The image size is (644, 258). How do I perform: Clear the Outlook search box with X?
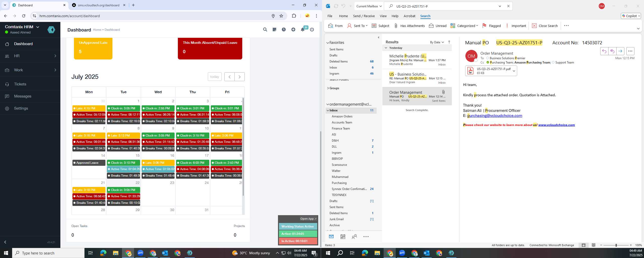click(x=508, y=6)
